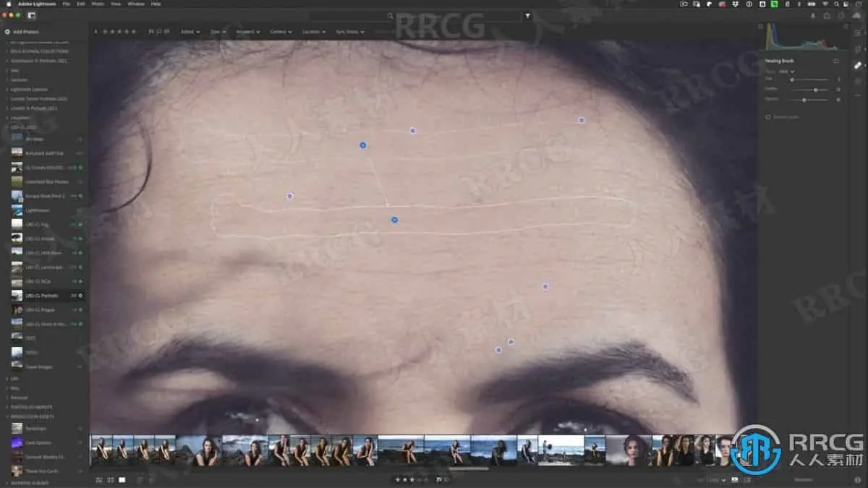The width and height of the screenshot is (868, 488).
Task: Open the Camera filter dropdown
Action: pos(281,32)
